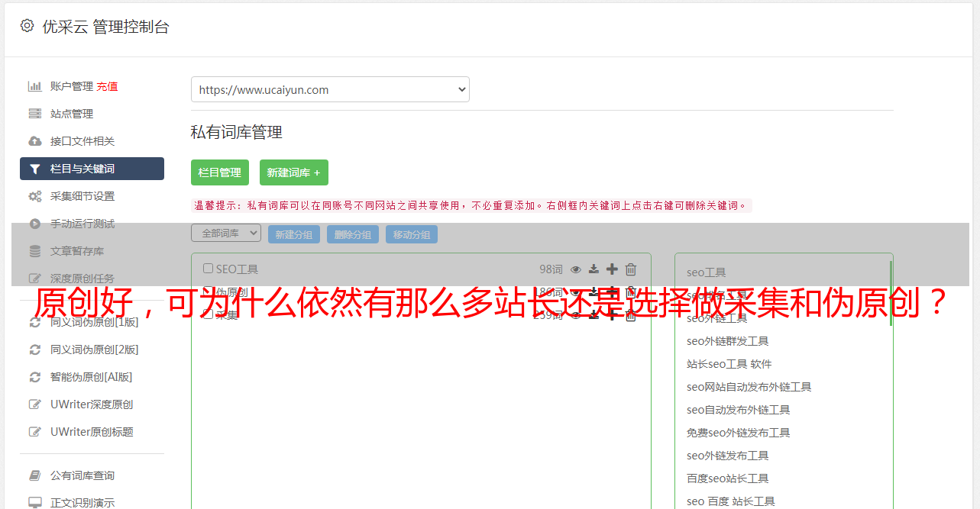Click the gears icon for 采集细节设置
Viewport: 980px width, 509px height.
coord(35,196)
